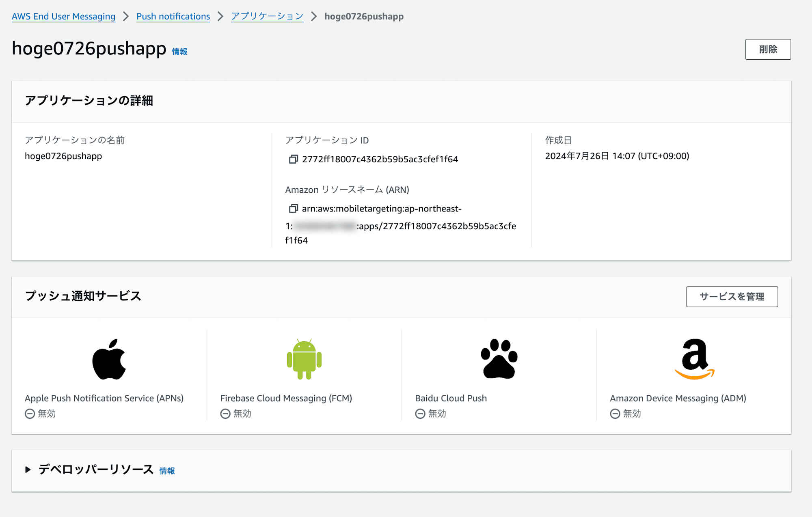The height and width of the screenshot is (517, 812).
Task: Click the アプリケーションの名前 field label
Action: point(75,140)
